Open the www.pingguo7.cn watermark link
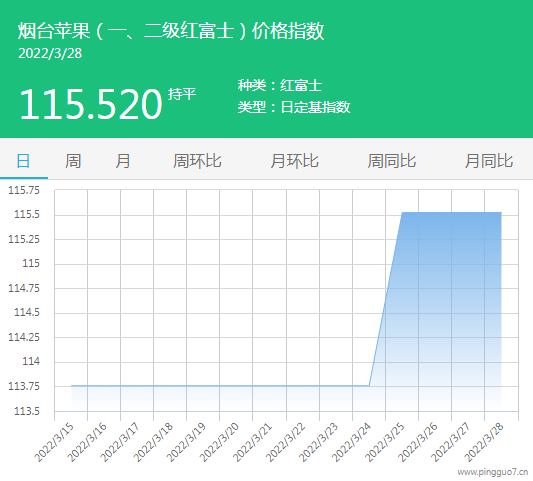This screenshot has height=481, width=533. pyautogui.click(x=493, y=472)
